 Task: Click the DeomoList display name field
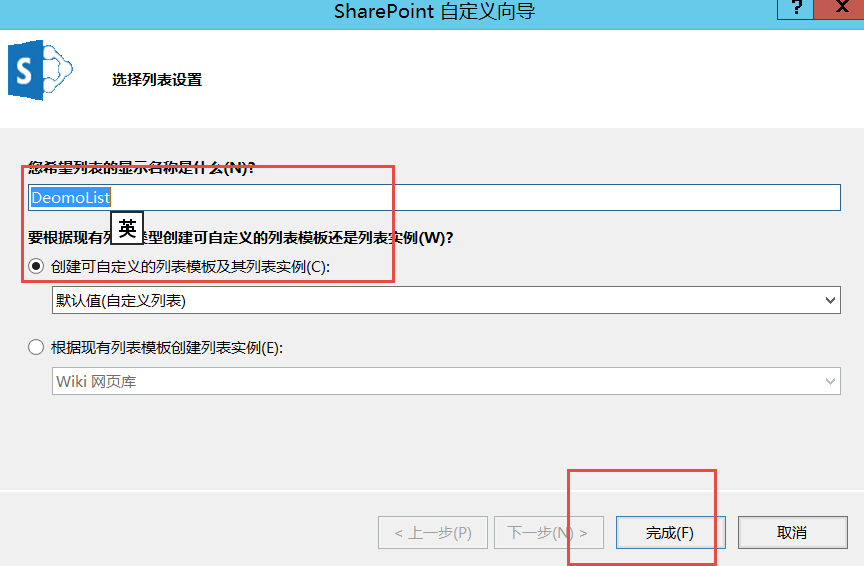(434, 197)
